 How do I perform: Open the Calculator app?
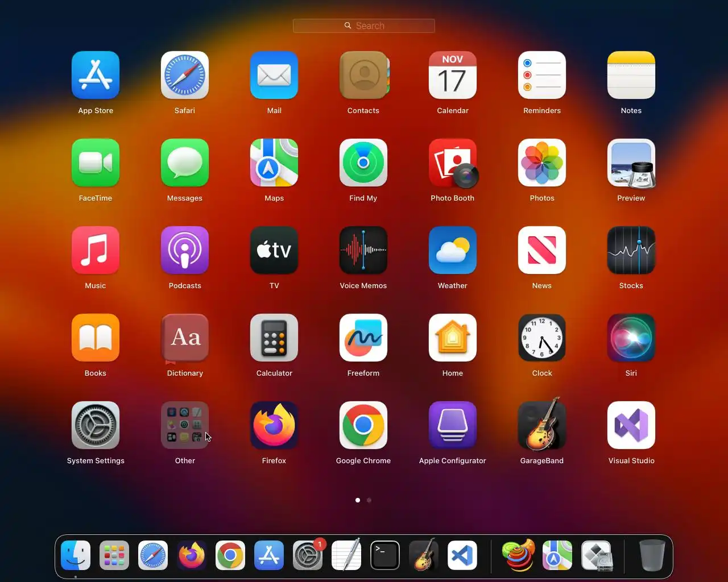(x=274, y=338)
